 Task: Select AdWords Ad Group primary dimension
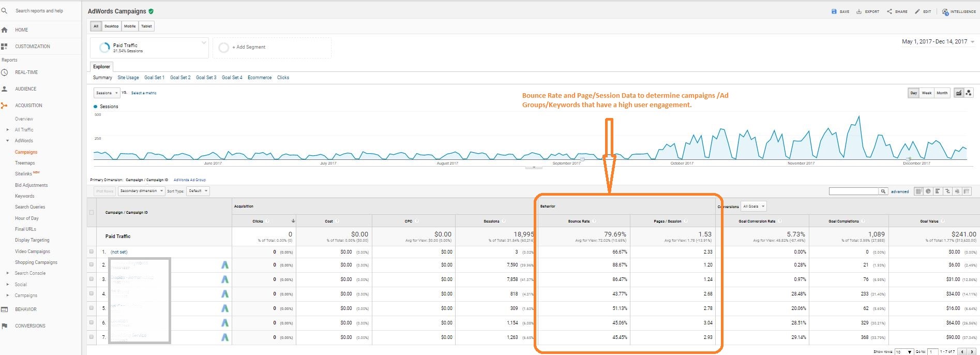click(x=190, y=180)
